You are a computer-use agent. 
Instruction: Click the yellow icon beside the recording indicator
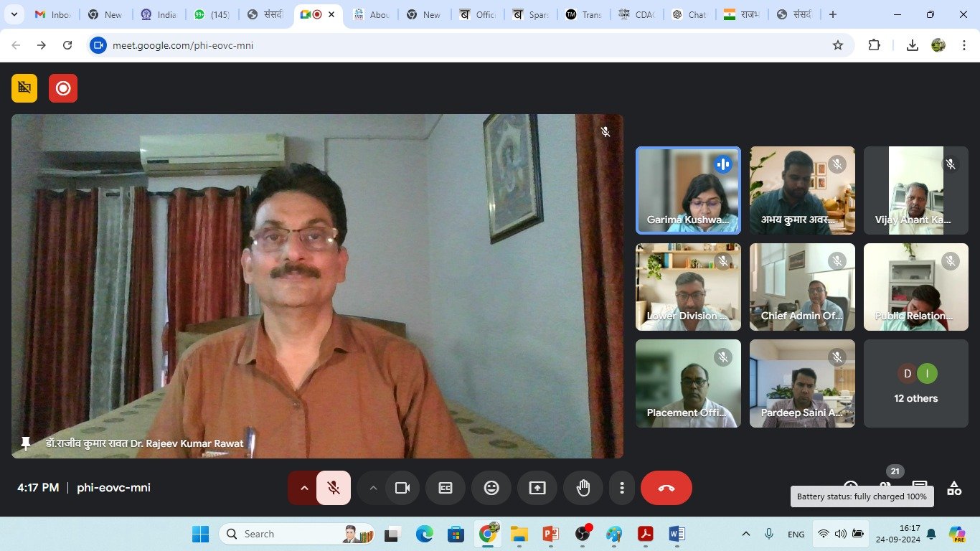[24, 88]
